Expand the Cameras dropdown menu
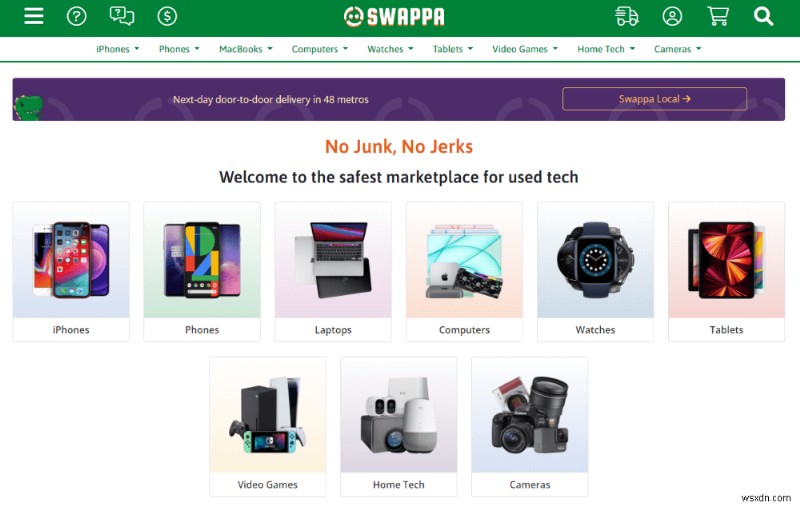 [678, 49]
